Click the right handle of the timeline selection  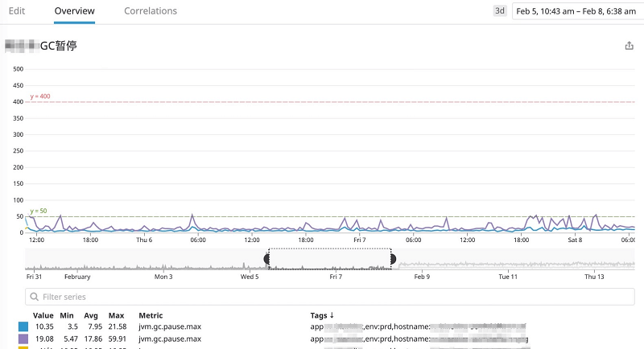click(393, 258)
